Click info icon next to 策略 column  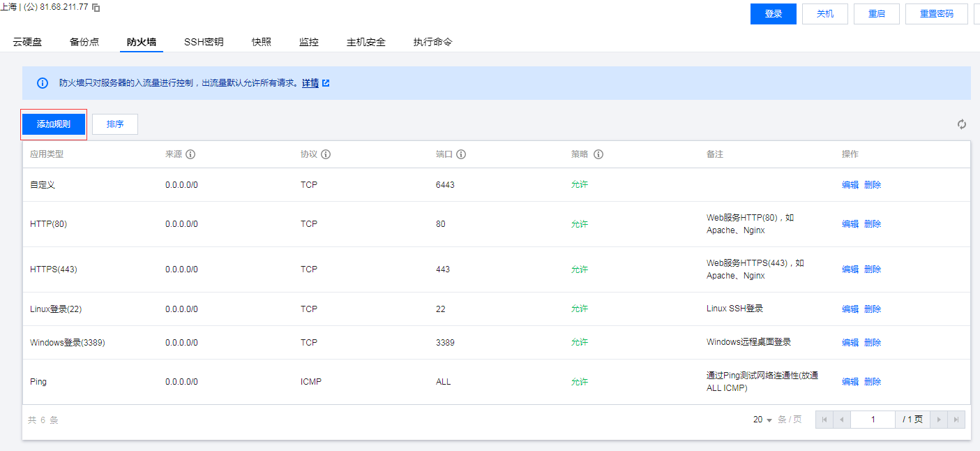598,154
